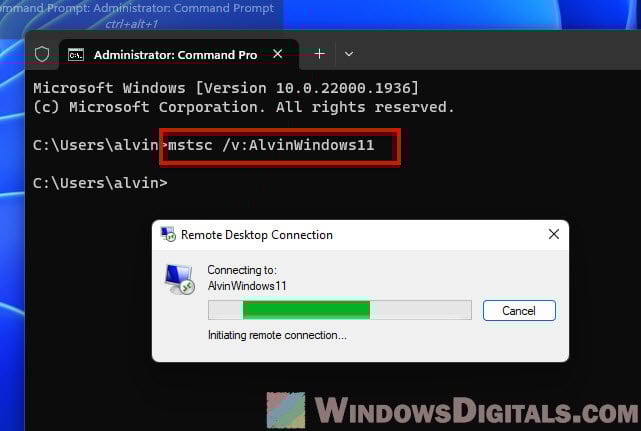Open a new terminal tab with plus

pyautogui.click(x=320, y=54)
